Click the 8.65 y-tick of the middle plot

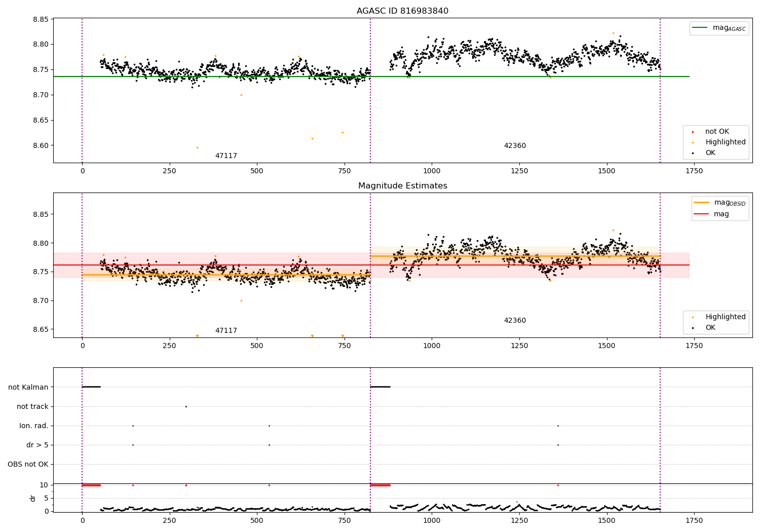pyautogui.click(x=41, y=329)
